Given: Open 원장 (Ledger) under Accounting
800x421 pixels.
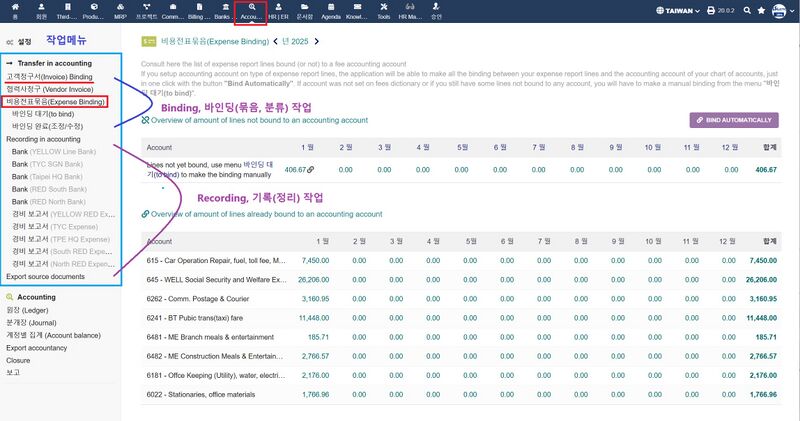Looking at the screenshot, I should point(28,310).
